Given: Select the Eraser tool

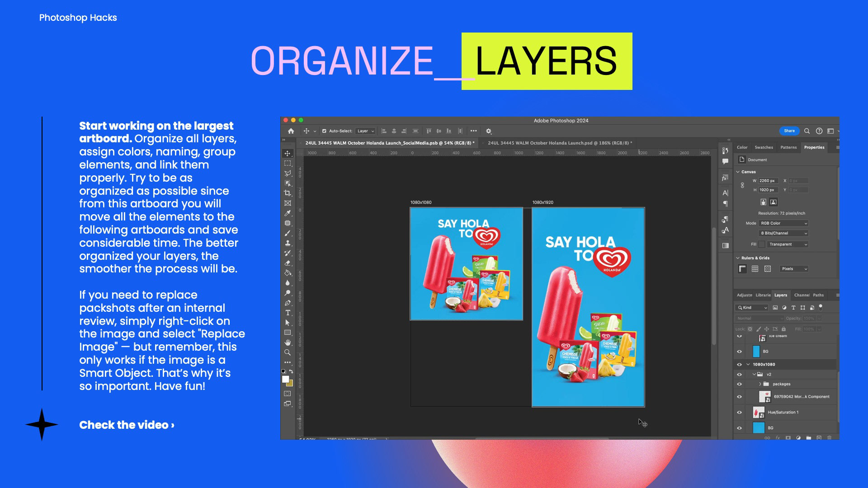Looking at the screenshot, I should click(288, 263).
